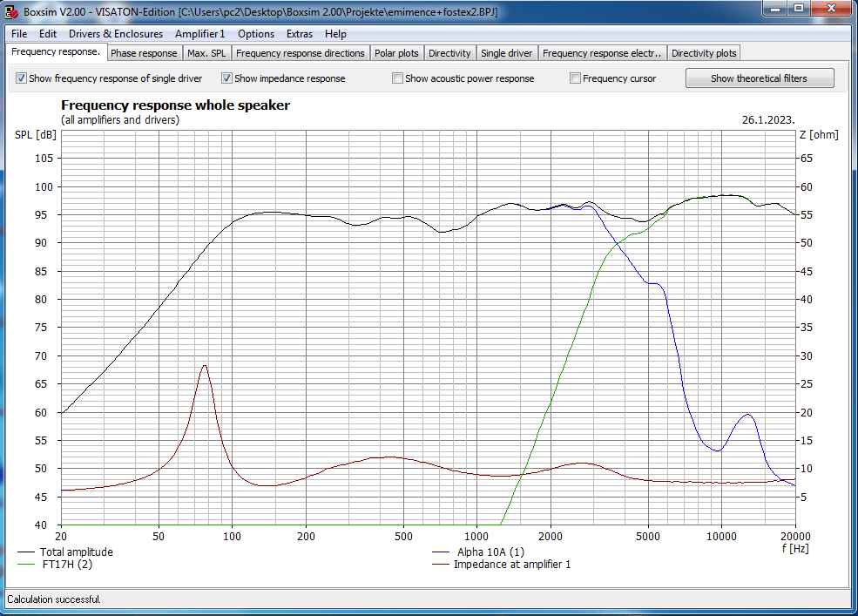Close the Boxsim window
This screenshot has height=616, width=858.
point(831,8)
